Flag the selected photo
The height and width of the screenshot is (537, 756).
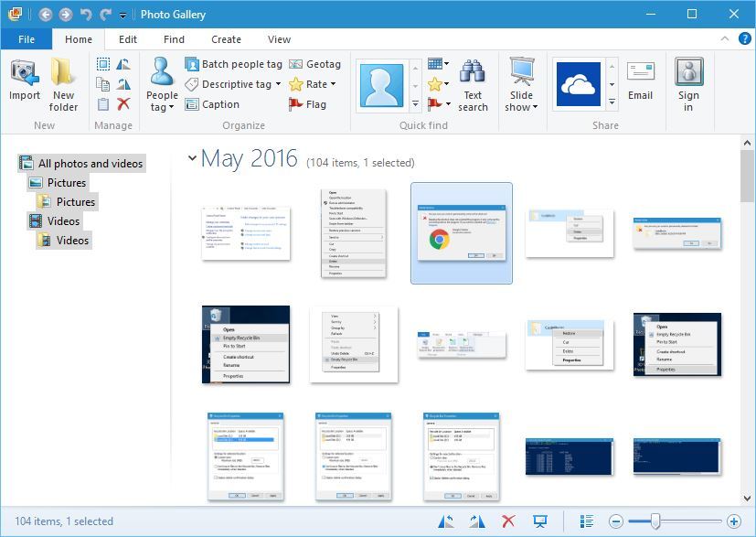pos(307,104)
